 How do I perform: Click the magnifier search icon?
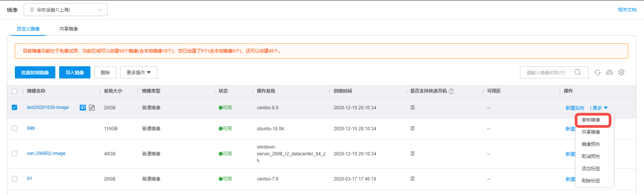point(578,72)
